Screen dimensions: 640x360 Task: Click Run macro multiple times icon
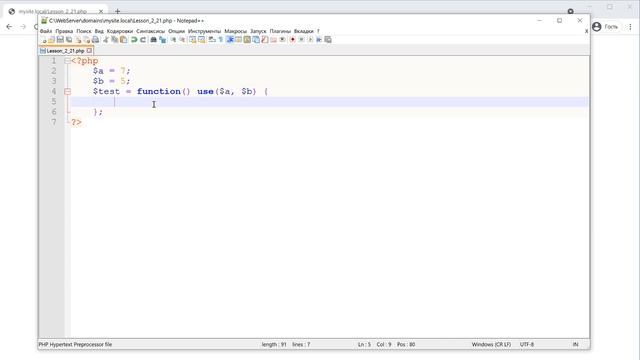tap(319, 40)
